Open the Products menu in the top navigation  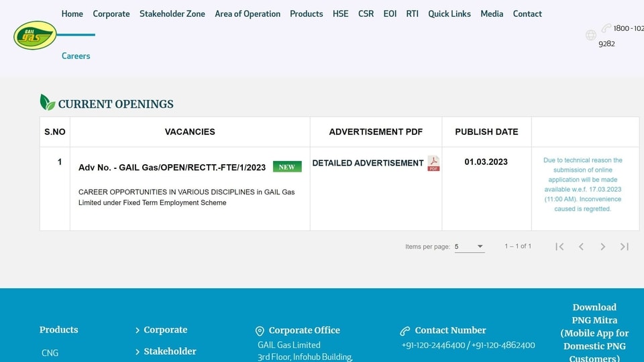[x=307, y=14]
